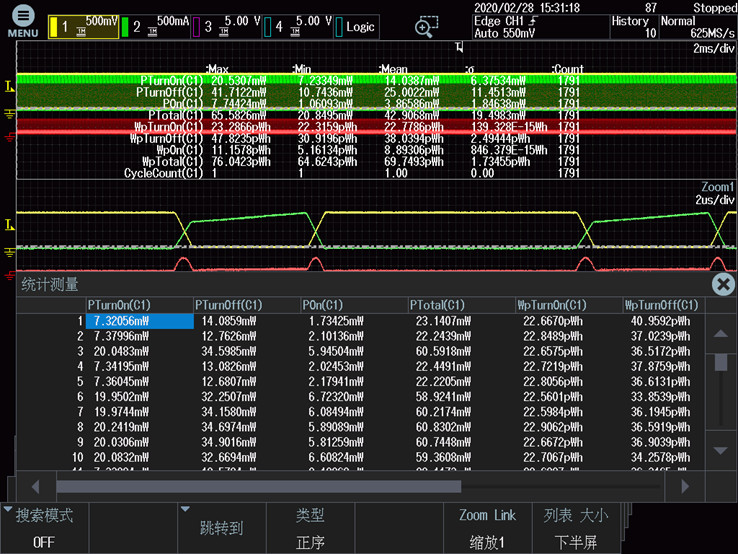Open the main MENU button
Image resolution: width=738 pixels, height=554 pixels.
[x=22, y=21]
